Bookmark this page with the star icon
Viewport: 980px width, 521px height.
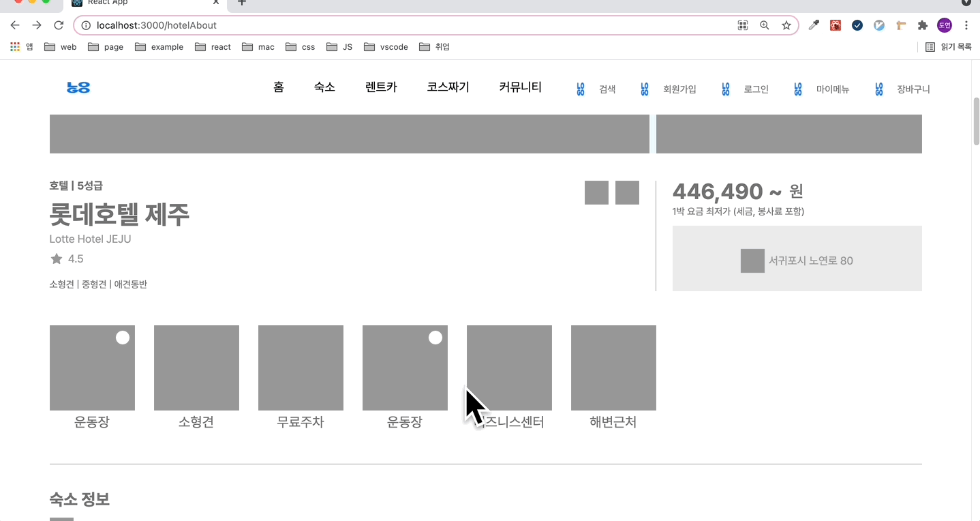click(x=786, y=25)
